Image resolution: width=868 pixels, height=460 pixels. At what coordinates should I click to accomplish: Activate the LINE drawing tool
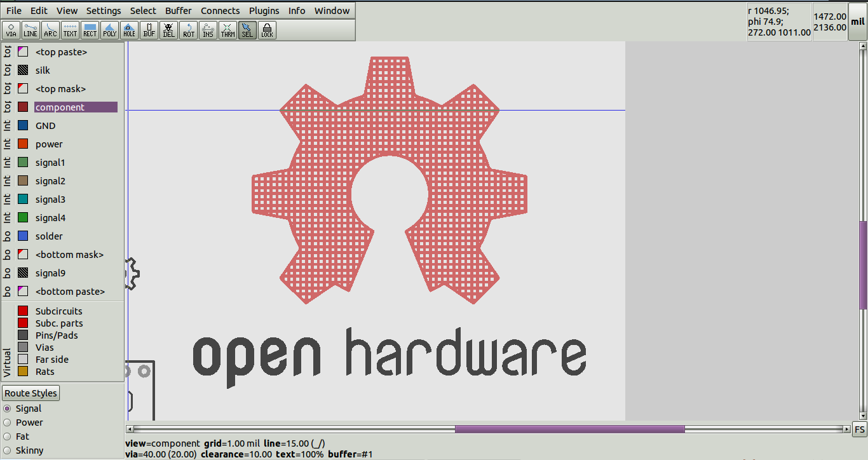point(31,29)
